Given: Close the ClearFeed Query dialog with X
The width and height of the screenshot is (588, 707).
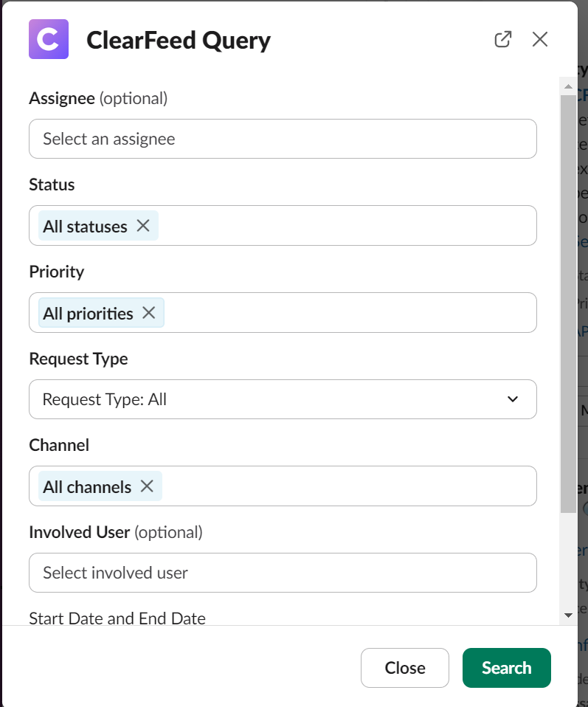Looking at the screenshot, I should tap(540, 39).
